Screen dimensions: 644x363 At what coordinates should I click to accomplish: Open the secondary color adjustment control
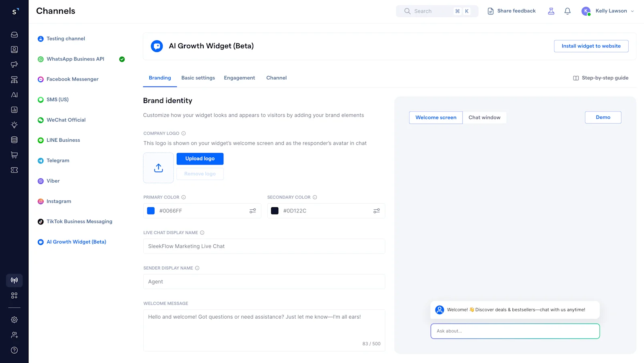click(x=376, y=210)
